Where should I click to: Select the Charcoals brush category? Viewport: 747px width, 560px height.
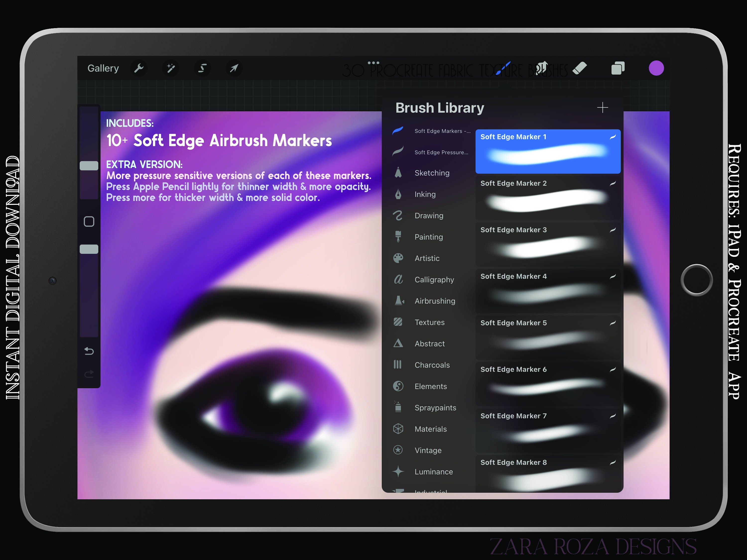(x=432, y=365)
